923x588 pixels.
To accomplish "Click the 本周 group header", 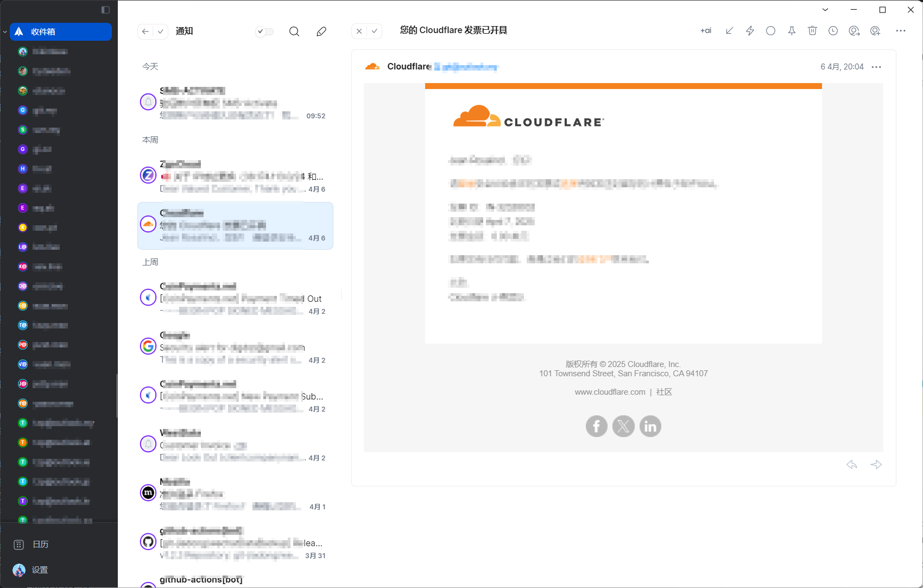I will point(150,140).
